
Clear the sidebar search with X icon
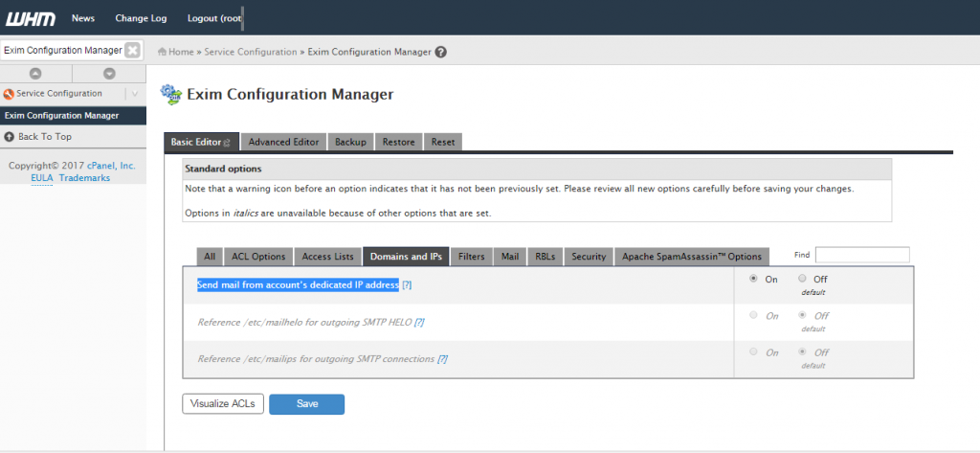[x=132, y=51]
